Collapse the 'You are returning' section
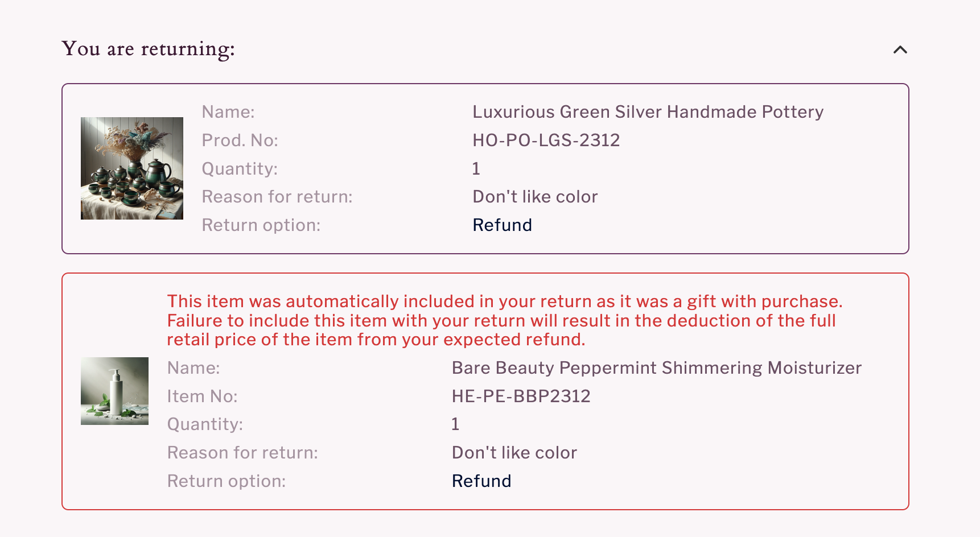Image resolution: width=980 pixels, height=537 pixels. pos(900,50)
